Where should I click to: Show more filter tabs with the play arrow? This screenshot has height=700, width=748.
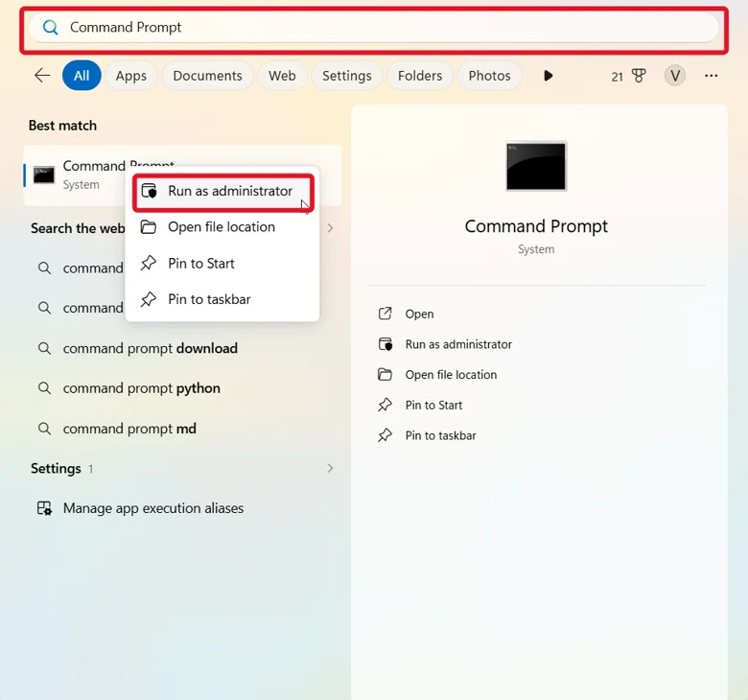(x=549, y=76)
